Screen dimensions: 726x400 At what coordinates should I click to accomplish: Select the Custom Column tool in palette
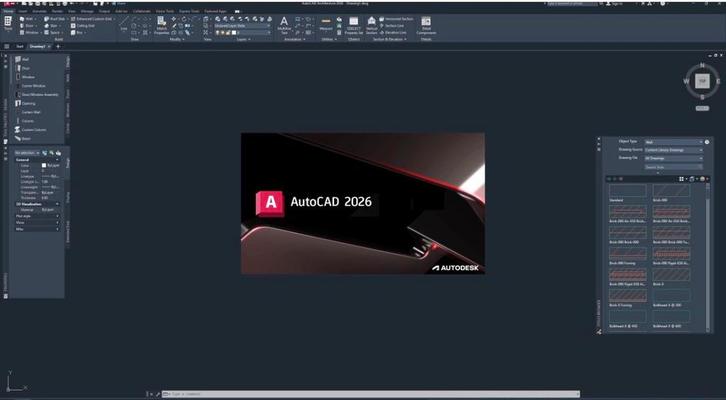tap(33, 129)
